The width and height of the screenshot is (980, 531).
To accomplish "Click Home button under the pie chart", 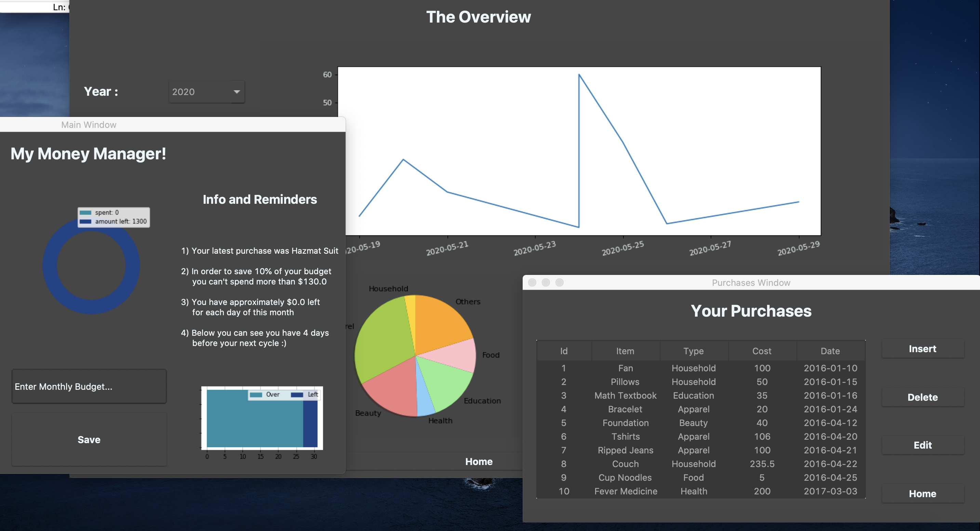I will click(x=479, y=461).
